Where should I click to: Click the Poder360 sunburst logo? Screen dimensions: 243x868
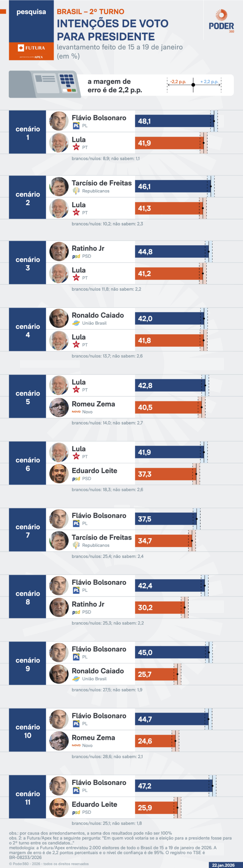point(221,15)
